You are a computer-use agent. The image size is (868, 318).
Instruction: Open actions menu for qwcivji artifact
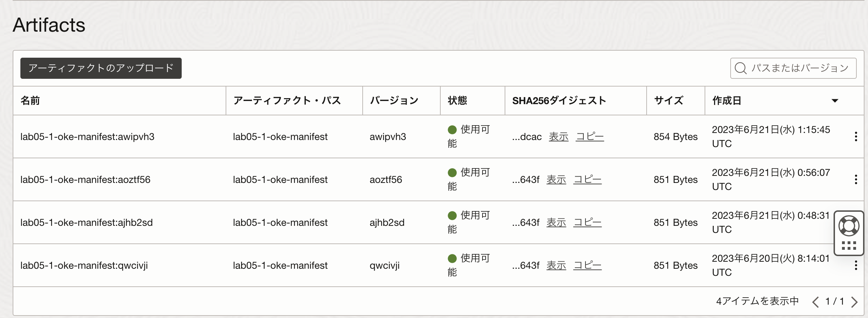[x=855, y=265]
